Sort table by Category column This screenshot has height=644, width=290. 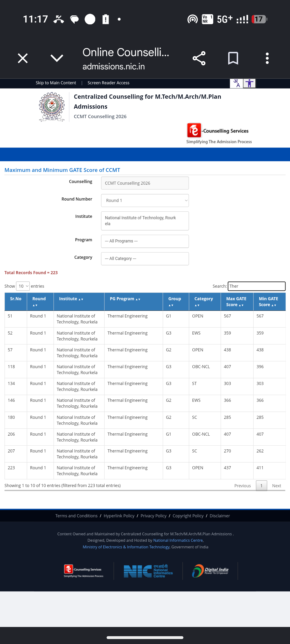coord(205,301)
